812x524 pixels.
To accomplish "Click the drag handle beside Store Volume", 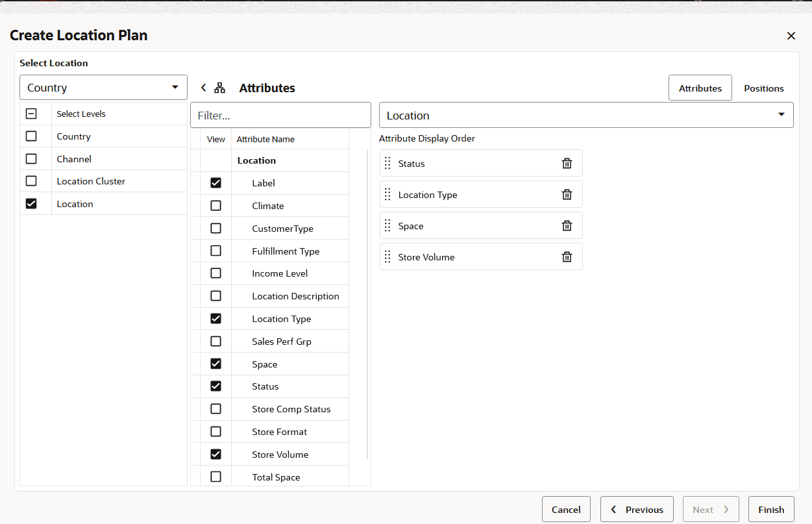I will (388, 256).
